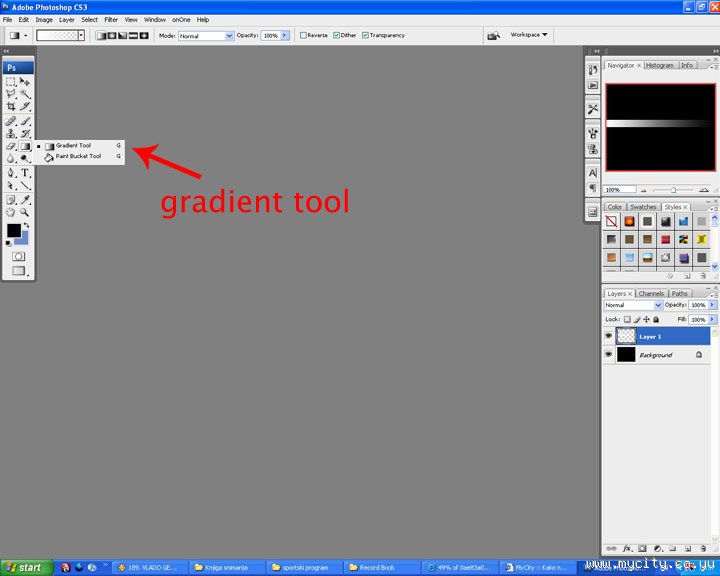Select the Move tool
This screenshot has height=576, width=720.
(x=25, y=82)
